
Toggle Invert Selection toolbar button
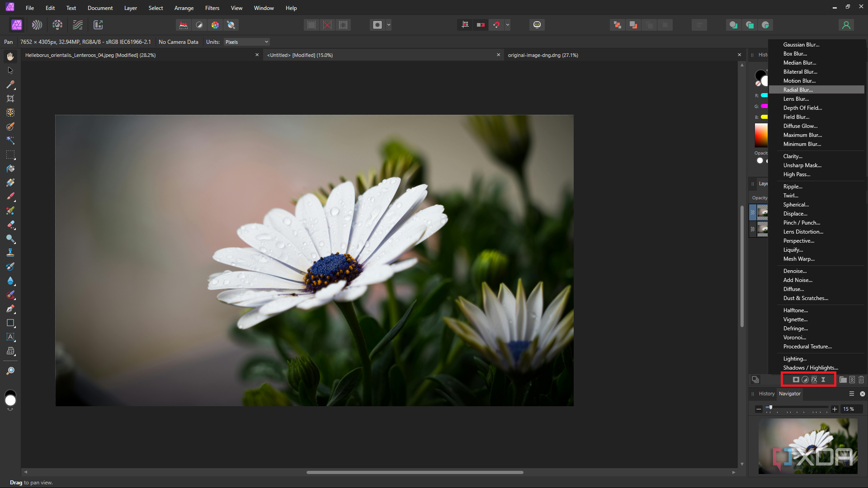click(x=343, y=25)
